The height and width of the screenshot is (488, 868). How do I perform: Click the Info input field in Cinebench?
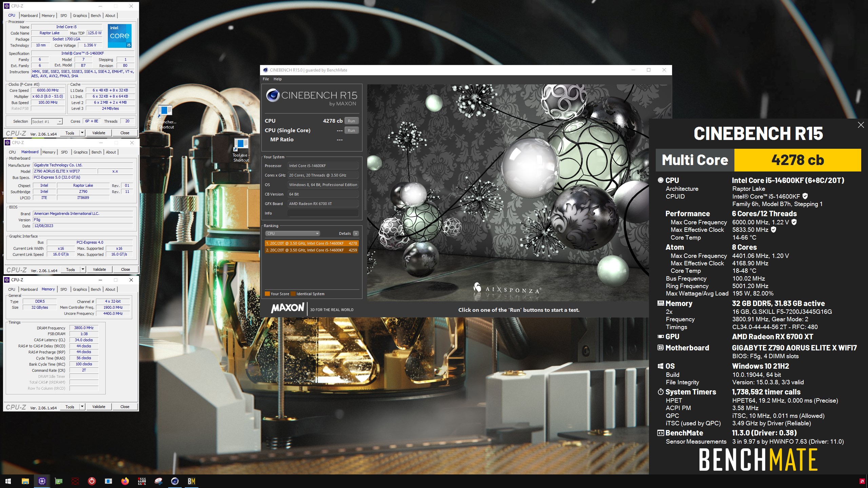(323, 213)
